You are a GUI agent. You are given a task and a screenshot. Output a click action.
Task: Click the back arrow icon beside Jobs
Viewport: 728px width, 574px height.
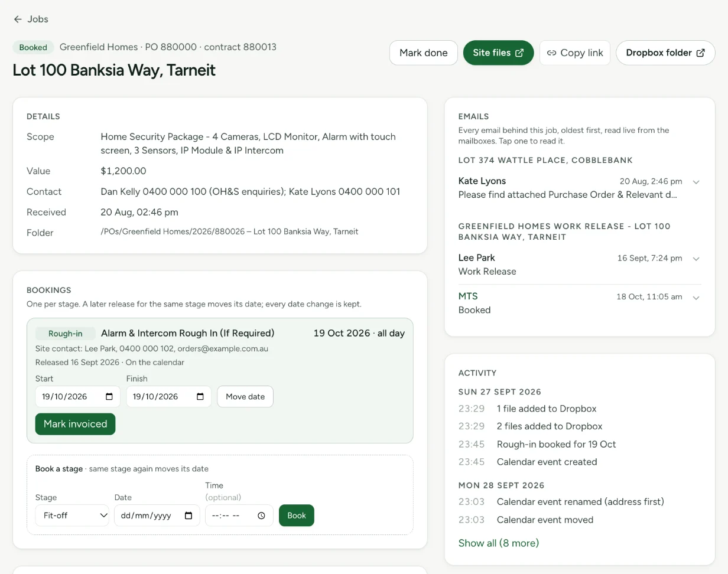click(x=18, y=19)
